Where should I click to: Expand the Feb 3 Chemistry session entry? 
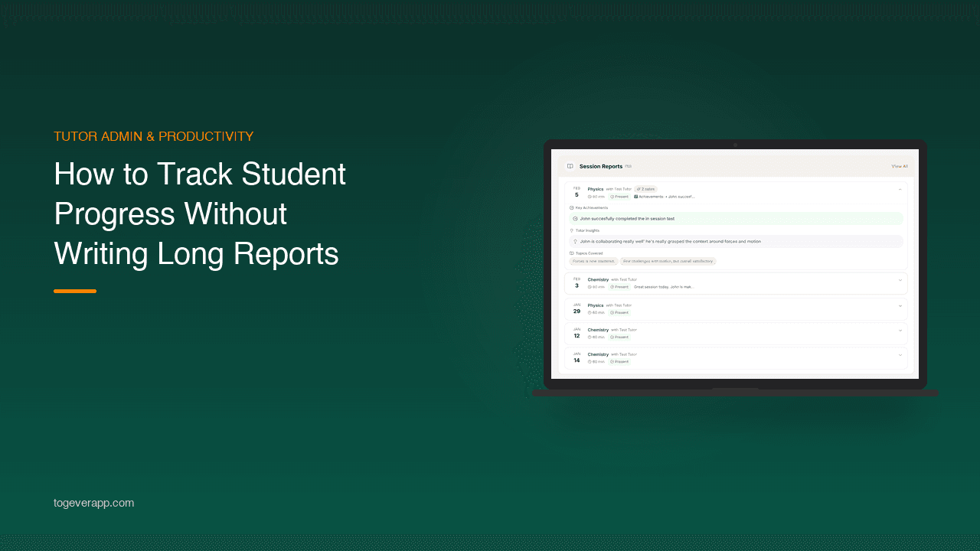(x=899, y=280)
